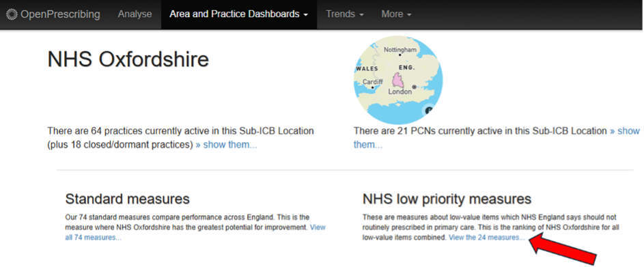The width and height of the screenshot is (644, 267).
Task: Click the map info icon at circle edge
Action: 428,110
